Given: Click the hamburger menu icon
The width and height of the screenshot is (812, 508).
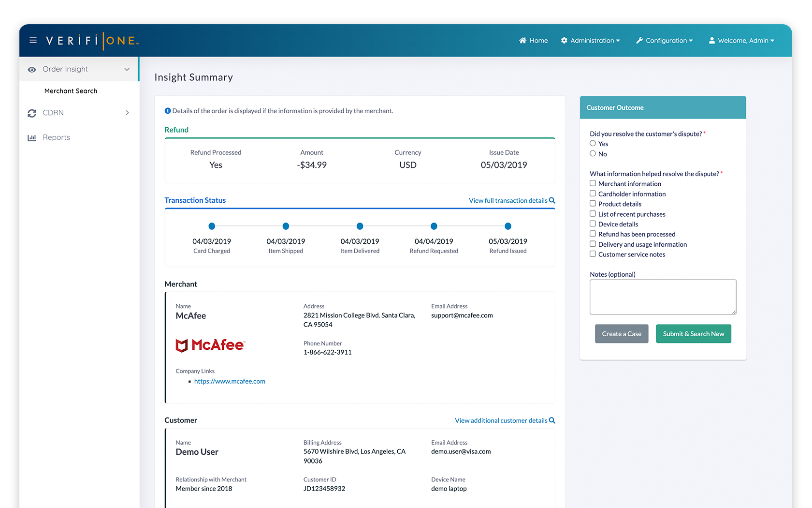Looking at the screenshot, I should pyautogui.click(x=33, y=40).
